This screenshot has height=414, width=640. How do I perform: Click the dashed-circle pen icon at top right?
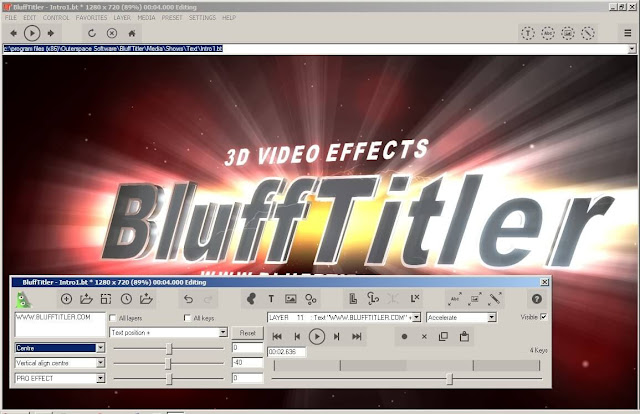(588, 33)
